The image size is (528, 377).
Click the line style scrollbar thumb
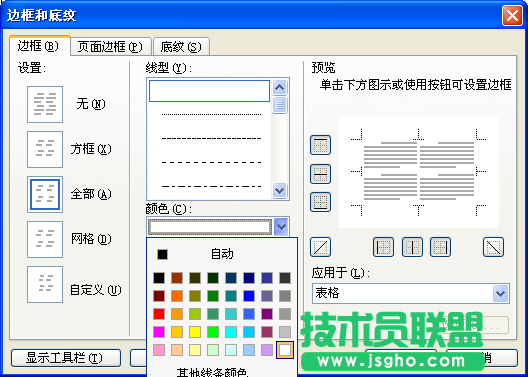pyautogui.click(x=279, y=105)
